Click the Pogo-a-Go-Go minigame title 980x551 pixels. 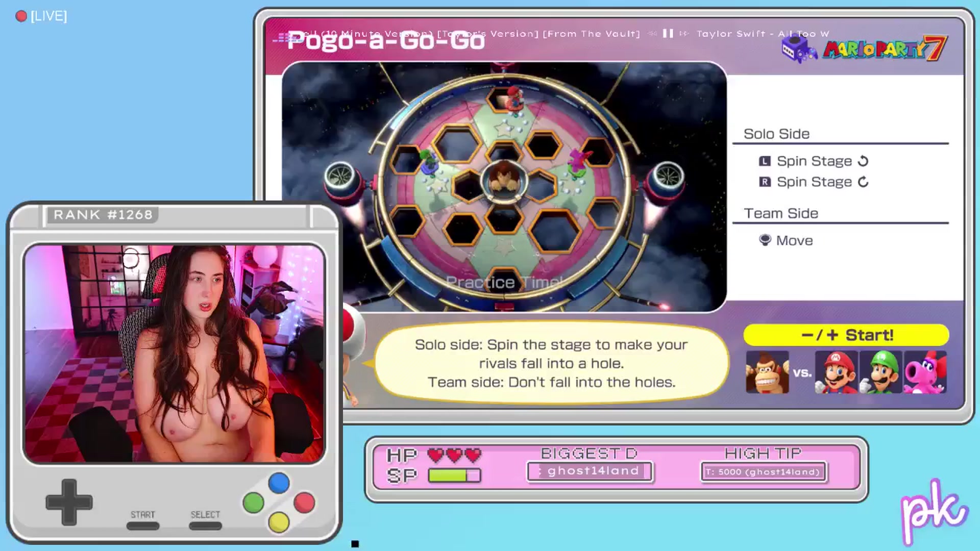click(385, 41)
